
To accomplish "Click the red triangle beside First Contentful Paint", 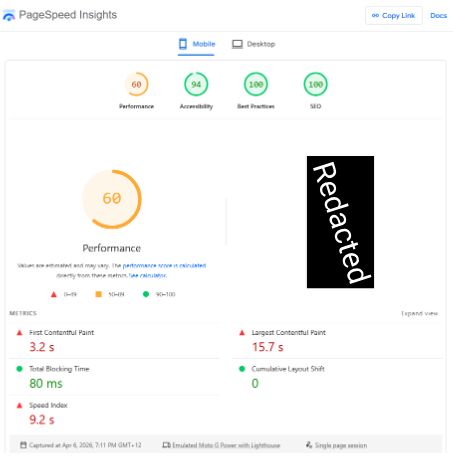I will [x=19, y=333].
